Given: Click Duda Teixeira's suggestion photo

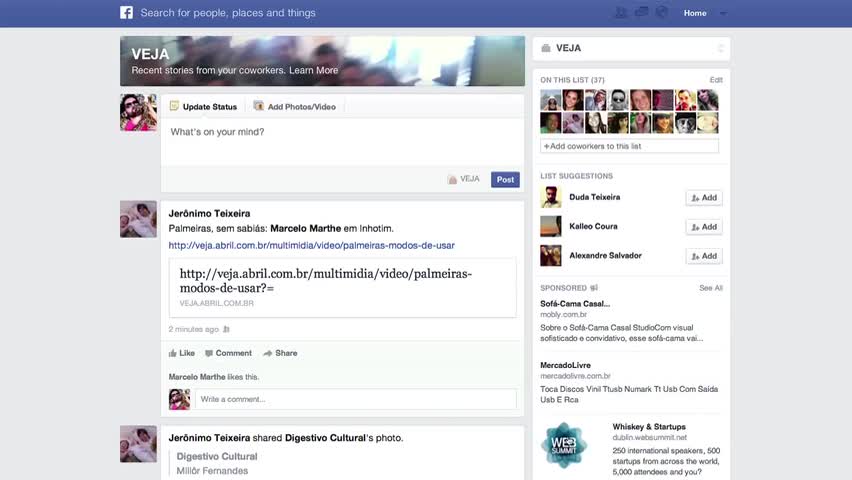Looking at the screenshot, I should coord(550,197).
